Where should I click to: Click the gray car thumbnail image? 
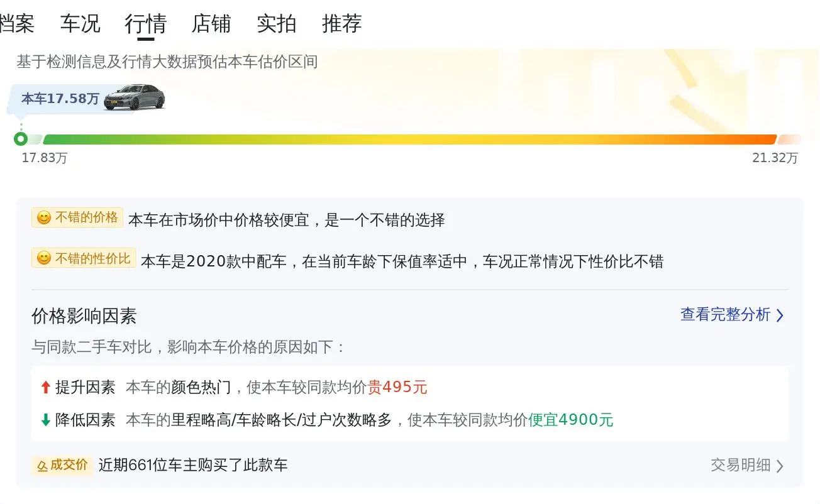[135, 97]
